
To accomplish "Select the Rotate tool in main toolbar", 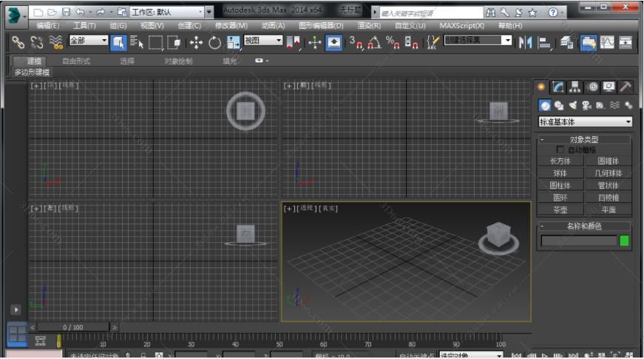I will (214, 42).
